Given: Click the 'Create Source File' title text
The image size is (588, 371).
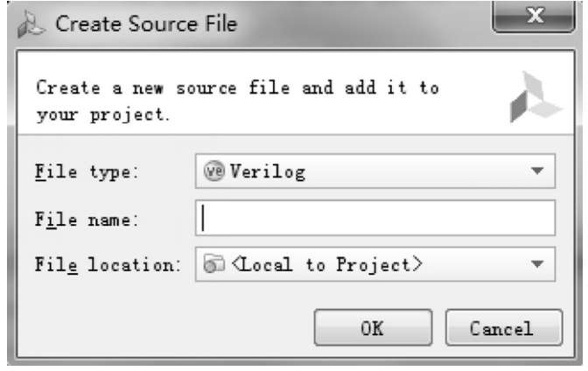Looking at the screenshot, I should [x=147, y=24].
